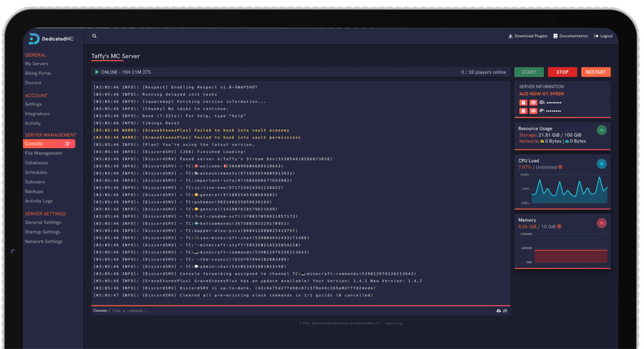The width and height of the screenshot is (644, 349).
Task: Click the CPU Unlimited help icon
Action: [x=560, y=167]
